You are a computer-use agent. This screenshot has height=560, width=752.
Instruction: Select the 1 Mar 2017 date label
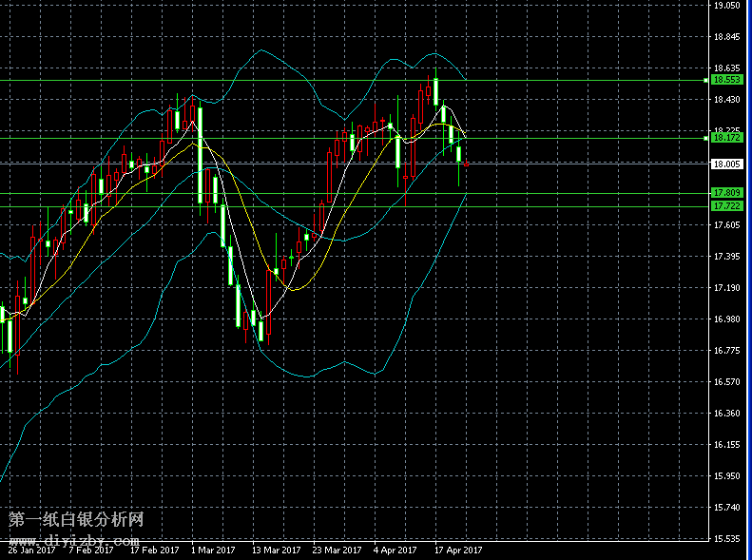pyautogui.click(x=213, y=550)
